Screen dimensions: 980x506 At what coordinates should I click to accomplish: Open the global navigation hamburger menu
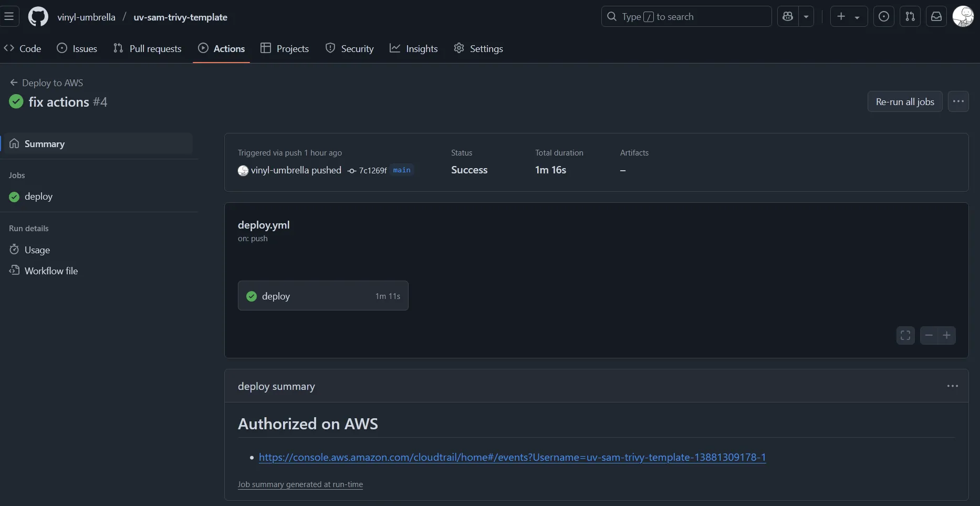click(10, 16)
